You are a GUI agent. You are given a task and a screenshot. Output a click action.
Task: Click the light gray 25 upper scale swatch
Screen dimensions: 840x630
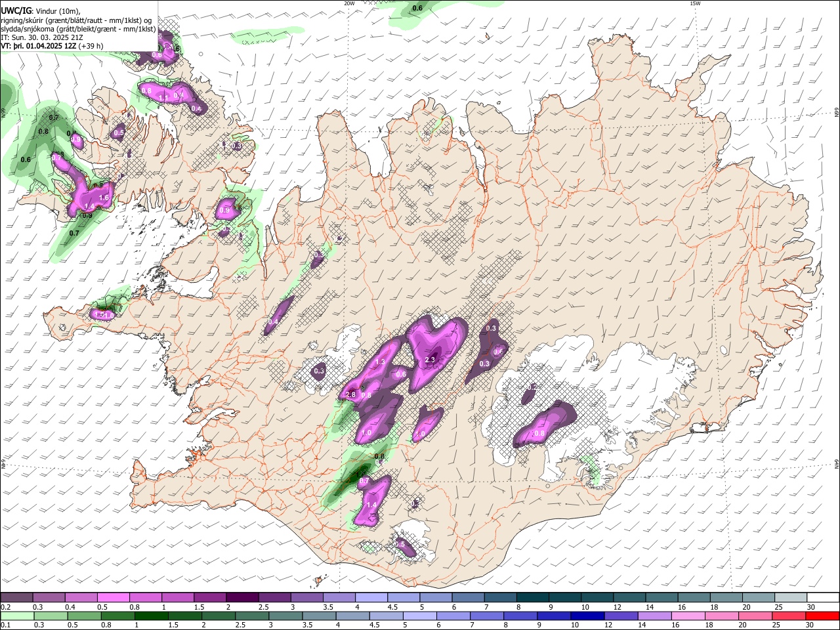(x=790, y=597)
